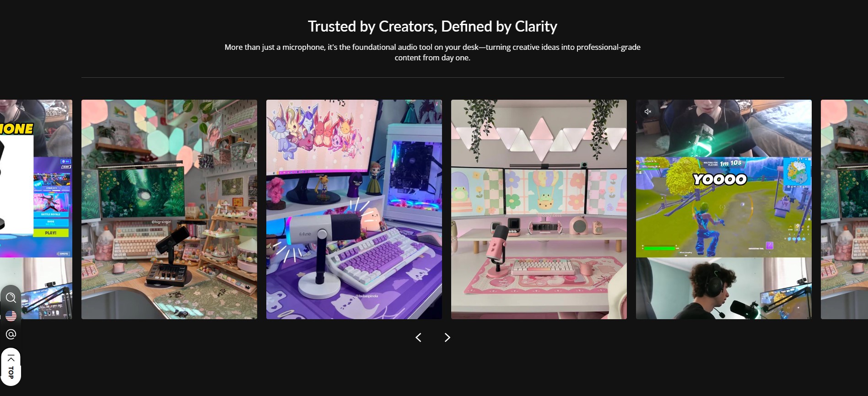Viewport: 868px width, 396px height.
Task: Open the @ email contact icon
Action: tap(11, 334)
